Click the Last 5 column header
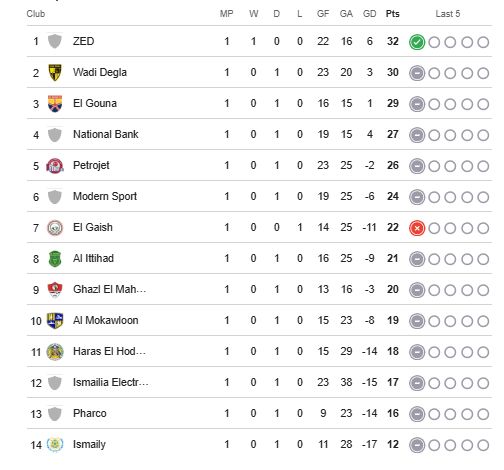Image resolution: width=504 pixels, height=470 pixels. [x=448, y=14]
